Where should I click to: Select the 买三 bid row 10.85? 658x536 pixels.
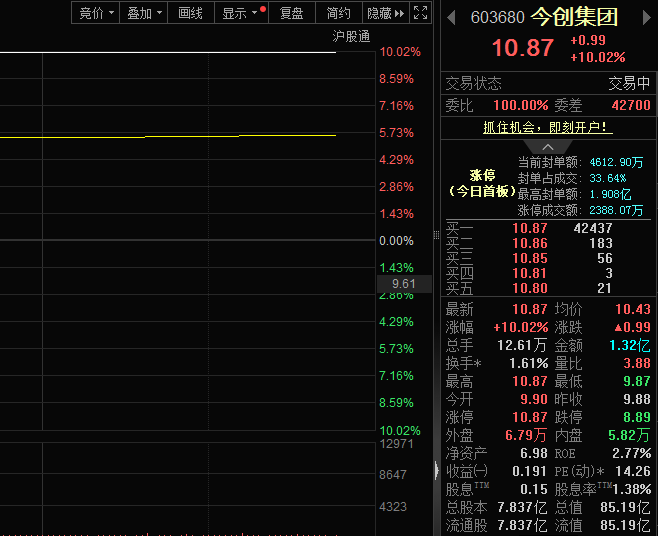coord(548,259)
